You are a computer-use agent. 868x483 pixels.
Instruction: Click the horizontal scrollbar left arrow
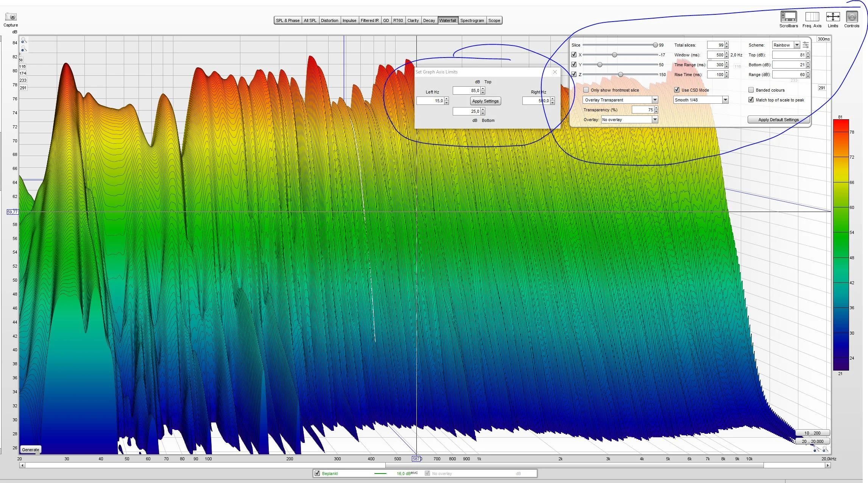(x=22, y=466)
